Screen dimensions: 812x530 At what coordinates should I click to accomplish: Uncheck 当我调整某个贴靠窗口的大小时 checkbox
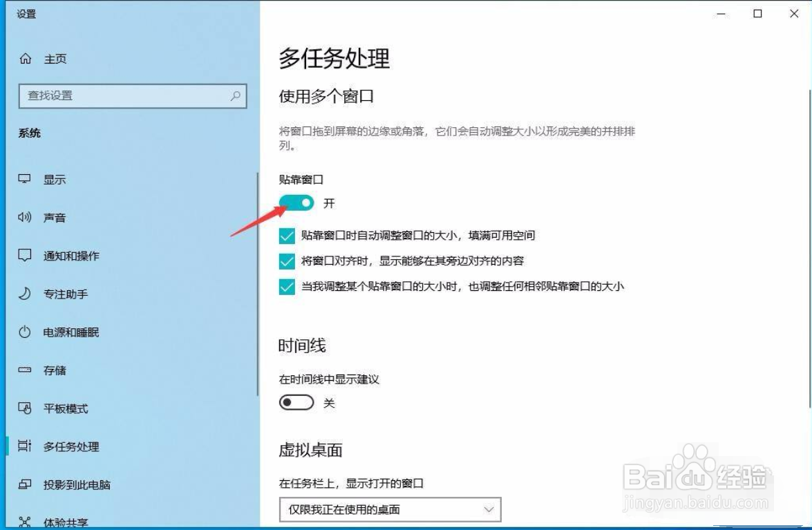point(287,287)
